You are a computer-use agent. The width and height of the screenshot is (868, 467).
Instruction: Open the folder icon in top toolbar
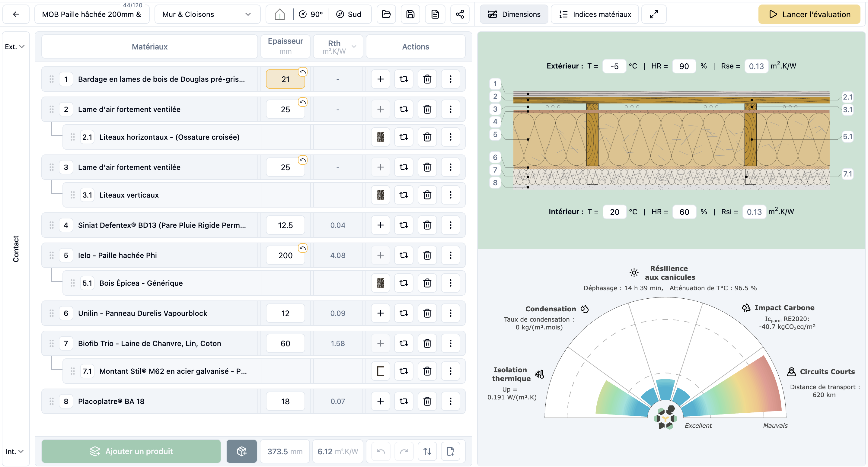386,14
